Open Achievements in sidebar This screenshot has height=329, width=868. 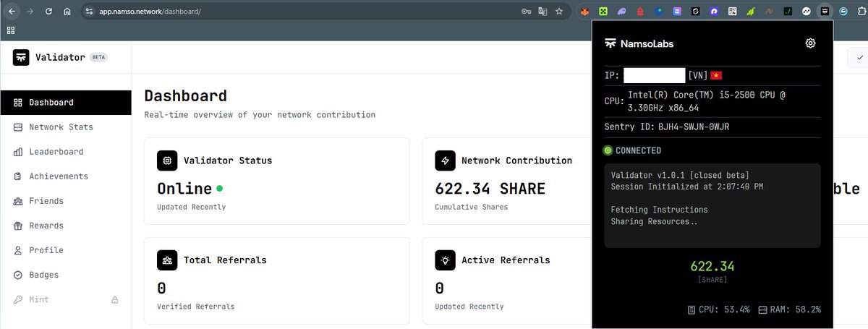pyautogui.click(x=66, y=176)
